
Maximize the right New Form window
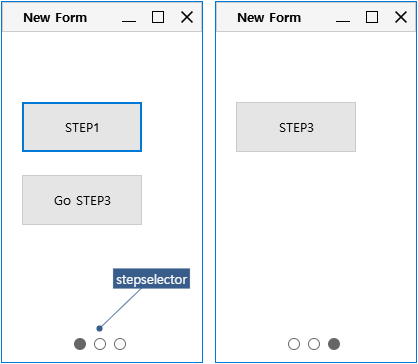pos(372,17)
